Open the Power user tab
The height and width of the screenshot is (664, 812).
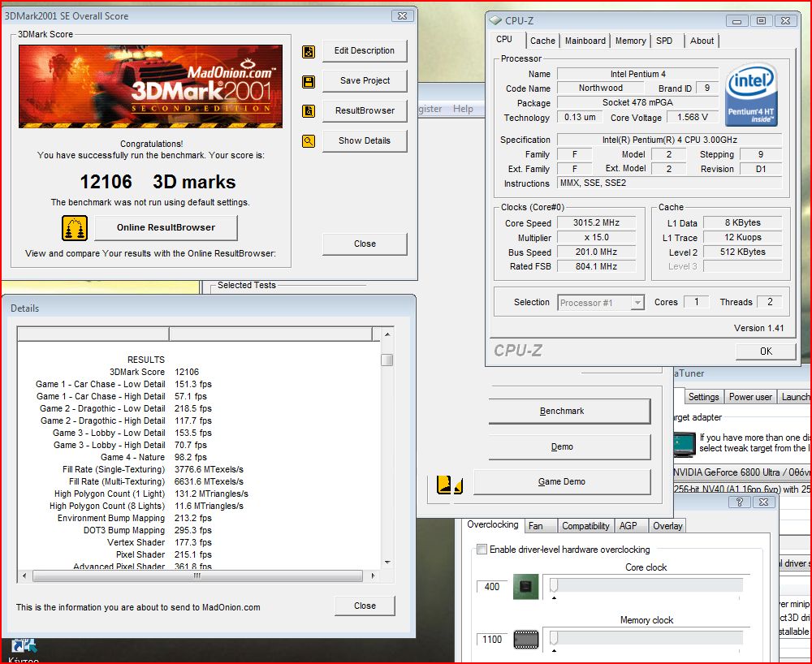750,397
